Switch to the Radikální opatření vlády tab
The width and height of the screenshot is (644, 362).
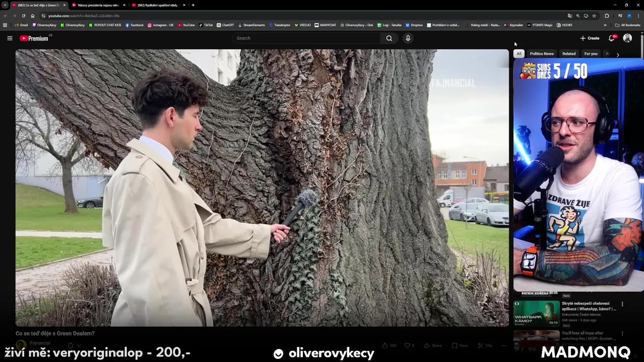pyautogui.click(x=158, y=5)
